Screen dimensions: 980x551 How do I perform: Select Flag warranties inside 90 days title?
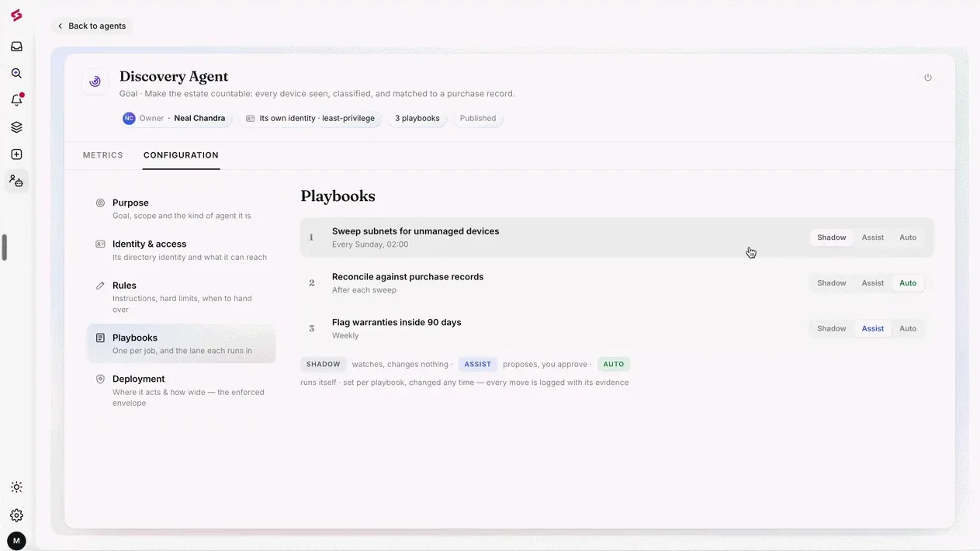tap(397, 323)
